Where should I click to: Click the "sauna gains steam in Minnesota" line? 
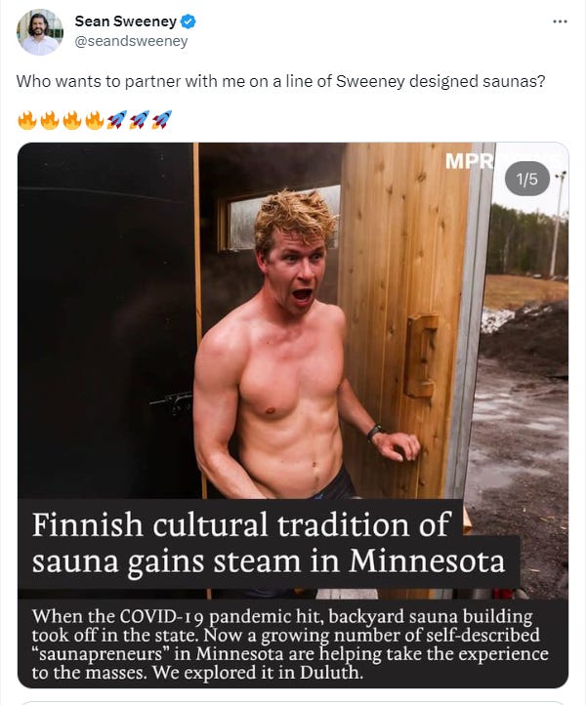click(x=269, y=561)
